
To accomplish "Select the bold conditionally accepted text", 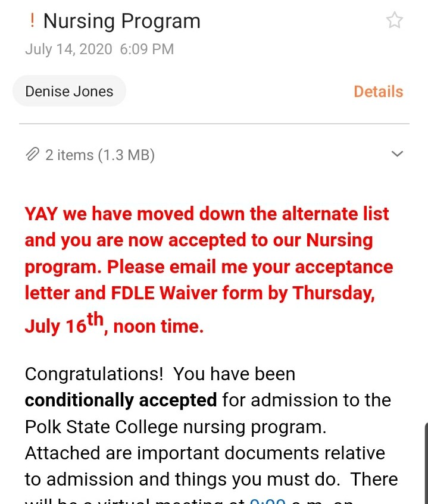I will coord(121,400).
